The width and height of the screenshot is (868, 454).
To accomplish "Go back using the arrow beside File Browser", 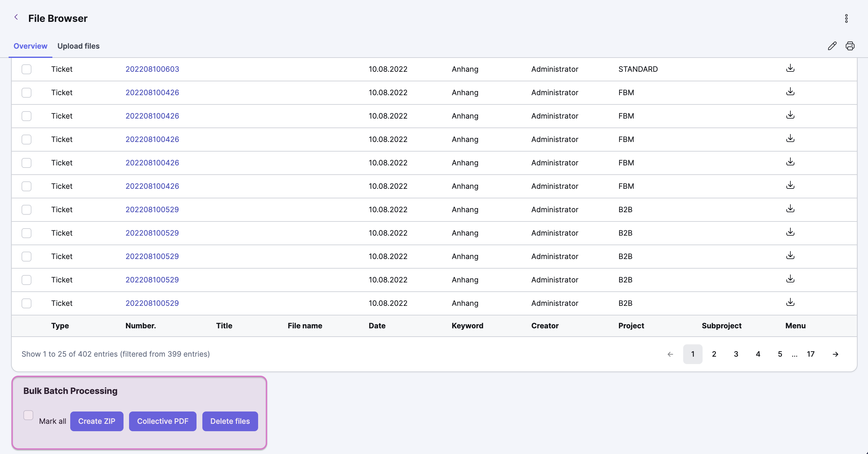I will click(x=16, y=17).
